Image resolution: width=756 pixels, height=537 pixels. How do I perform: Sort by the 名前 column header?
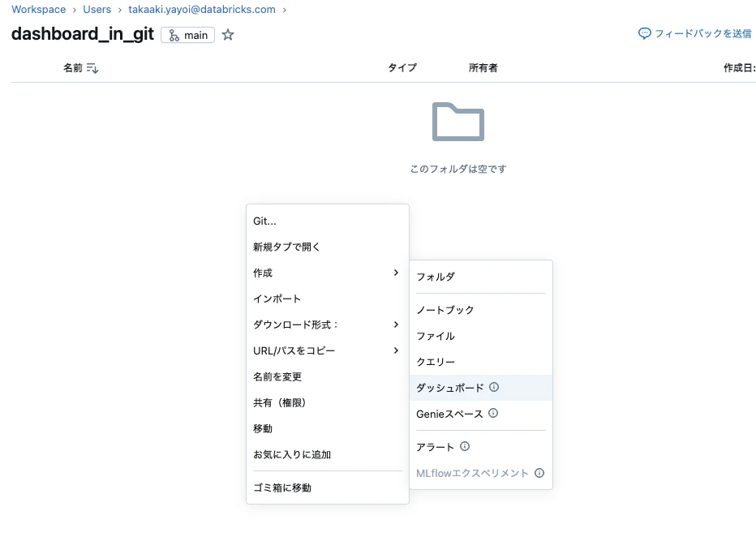point(73,68)
